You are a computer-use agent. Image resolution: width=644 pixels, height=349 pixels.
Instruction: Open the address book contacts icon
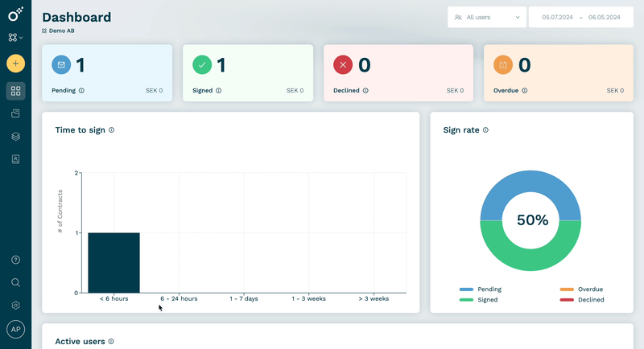click(x=15, y=159)
